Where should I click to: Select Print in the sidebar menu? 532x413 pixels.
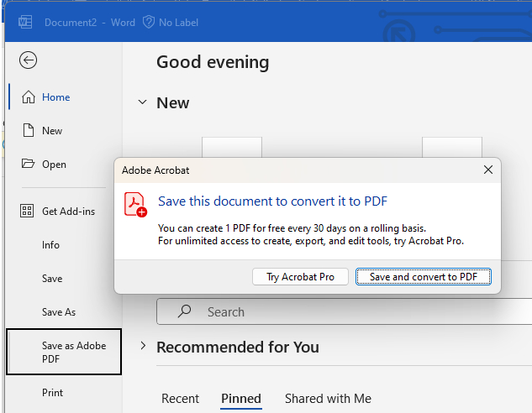coord(52,393)
